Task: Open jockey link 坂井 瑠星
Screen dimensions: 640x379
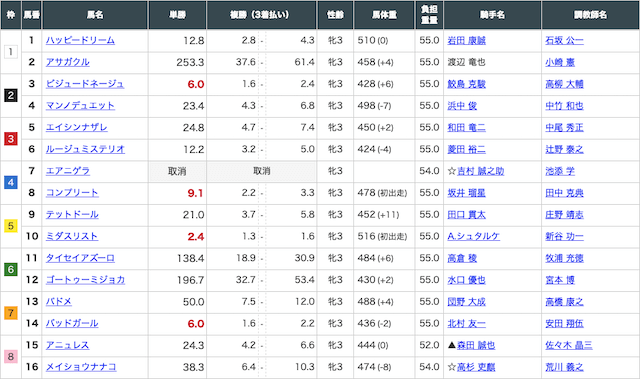Action: pos(467,193)
